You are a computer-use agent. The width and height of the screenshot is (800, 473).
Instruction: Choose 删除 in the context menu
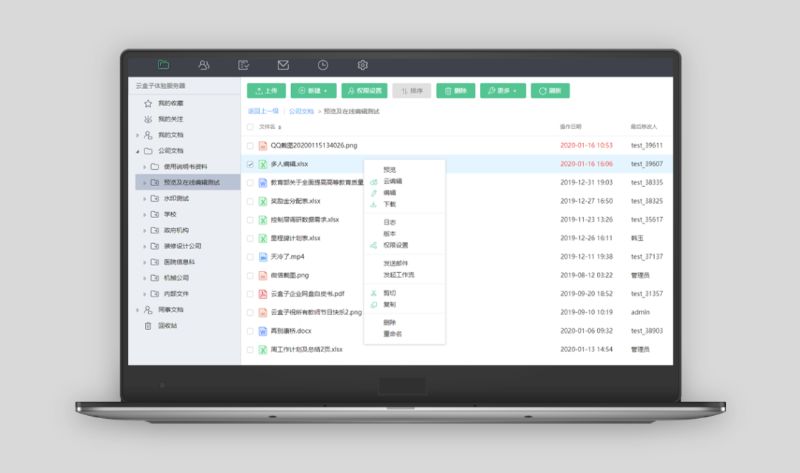pos(389,322)
